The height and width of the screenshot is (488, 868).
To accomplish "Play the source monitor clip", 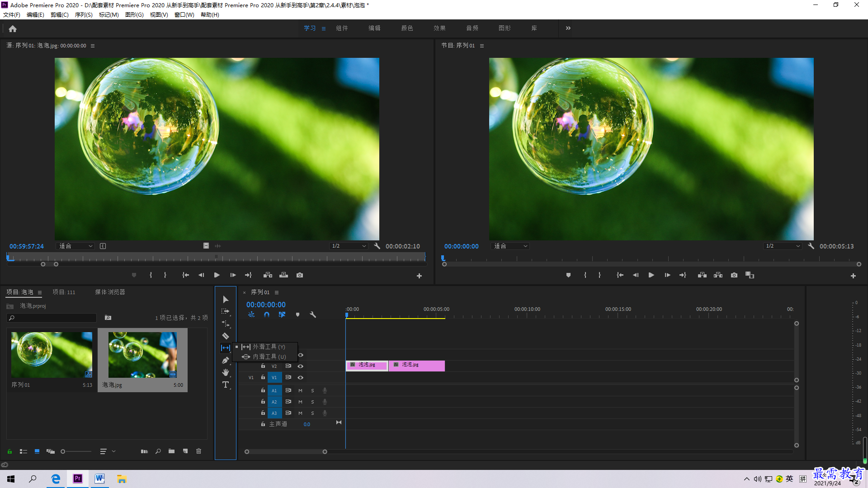I will point(217,275).
